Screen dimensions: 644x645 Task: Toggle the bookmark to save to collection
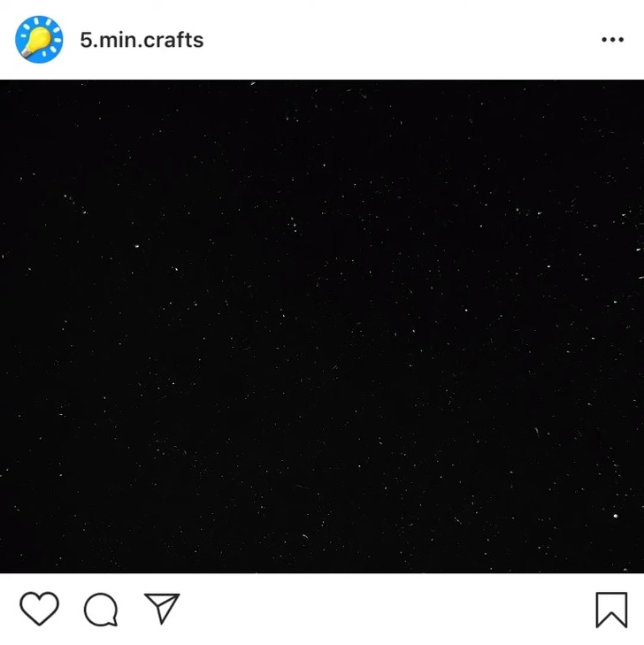click(611, 610)
